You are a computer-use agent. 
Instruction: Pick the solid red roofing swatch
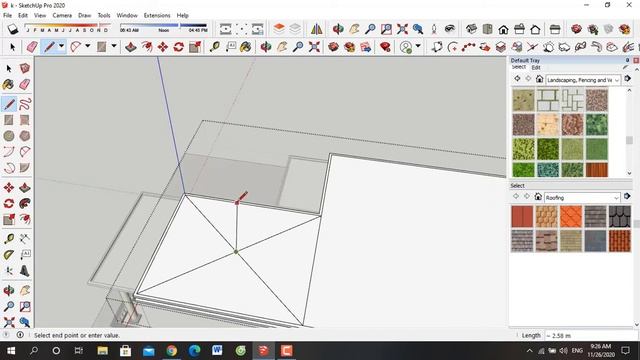coord(522,216)
